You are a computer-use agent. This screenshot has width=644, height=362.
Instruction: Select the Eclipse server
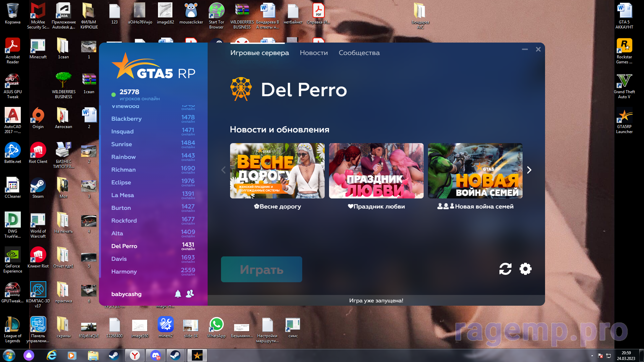121,182
